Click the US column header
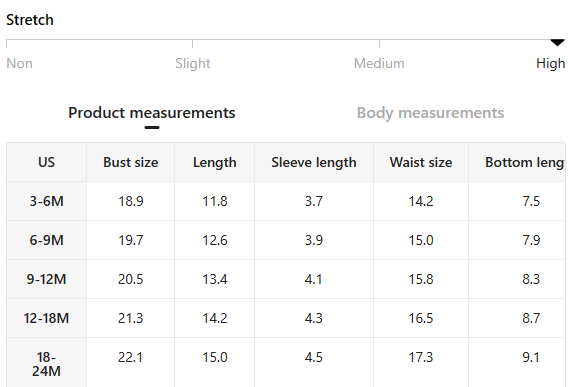 46,162
